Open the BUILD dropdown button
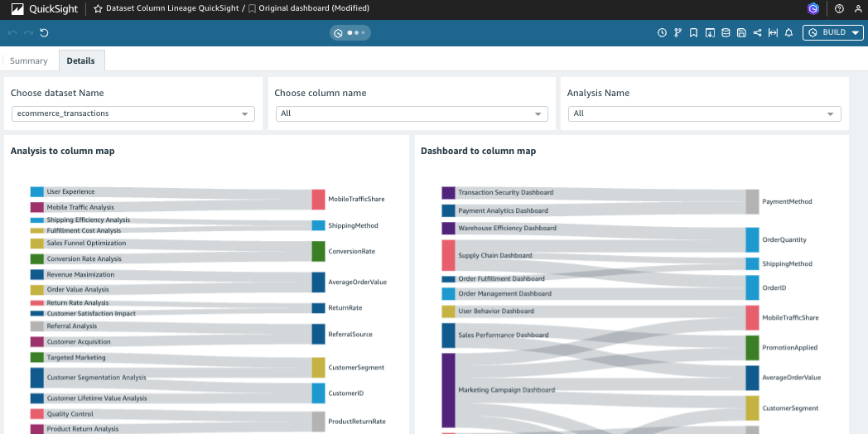 [x=833, y=32]
